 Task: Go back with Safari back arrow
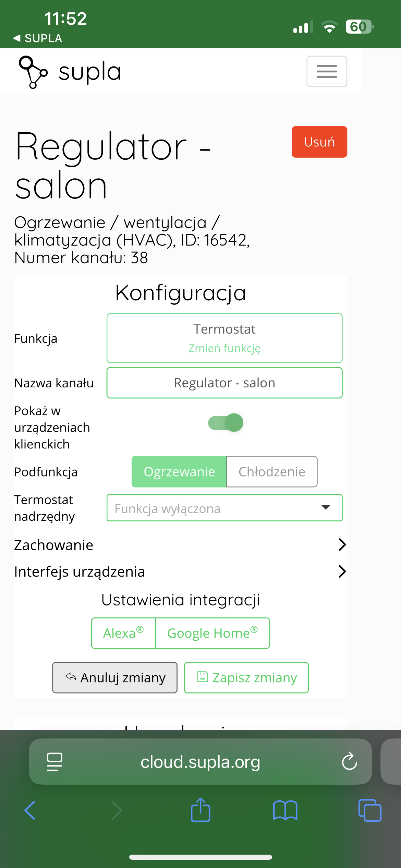[30, 810]
